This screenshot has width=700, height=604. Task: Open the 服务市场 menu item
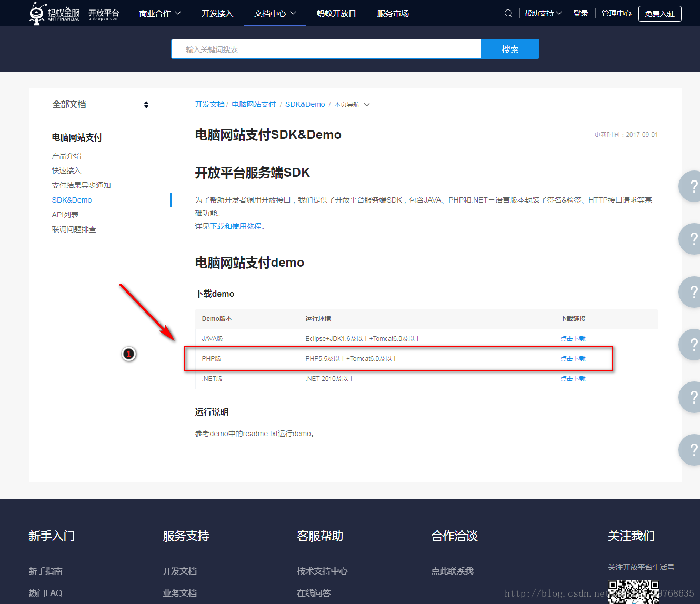point(393,13)
